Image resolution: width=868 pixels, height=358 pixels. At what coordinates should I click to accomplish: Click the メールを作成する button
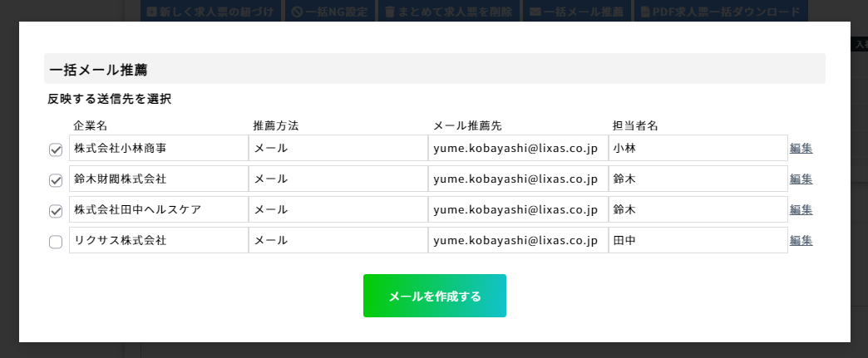coord(435,296)
